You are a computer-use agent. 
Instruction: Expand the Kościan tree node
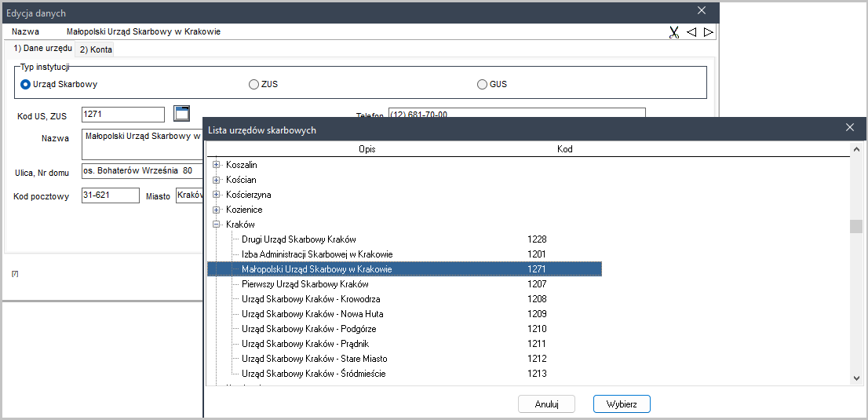[217, 180]
